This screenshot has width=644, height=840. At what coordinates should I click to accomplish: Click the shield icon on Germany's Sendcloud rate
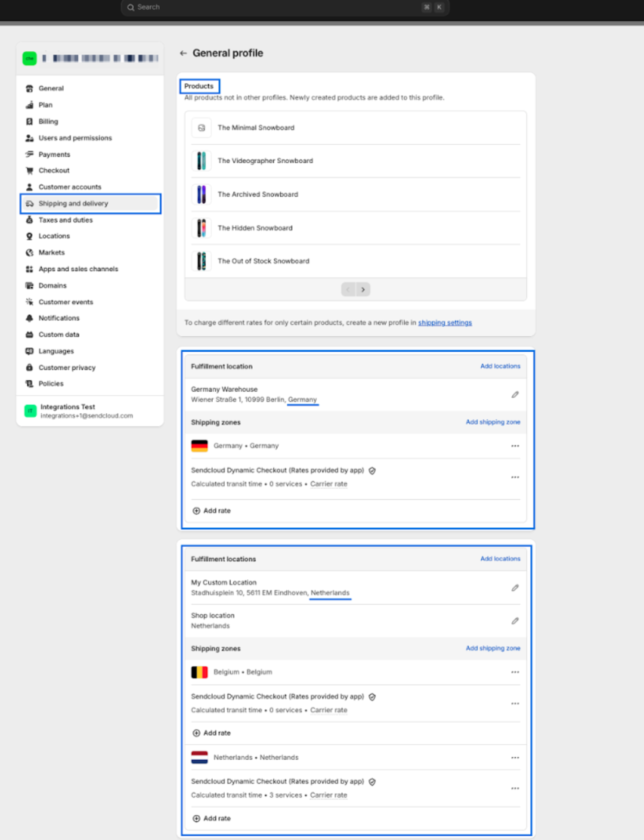tap(372, 471)
